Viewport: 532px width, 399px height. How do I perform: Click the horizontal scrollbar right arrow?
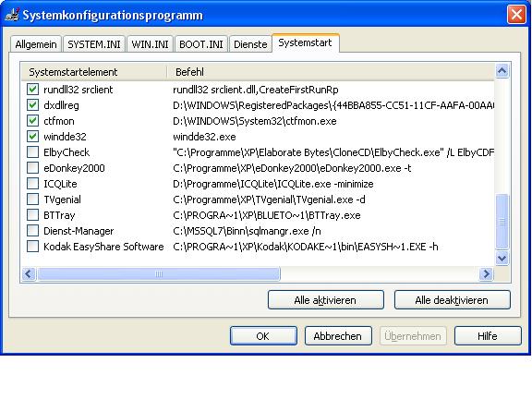tap(486, 273)
